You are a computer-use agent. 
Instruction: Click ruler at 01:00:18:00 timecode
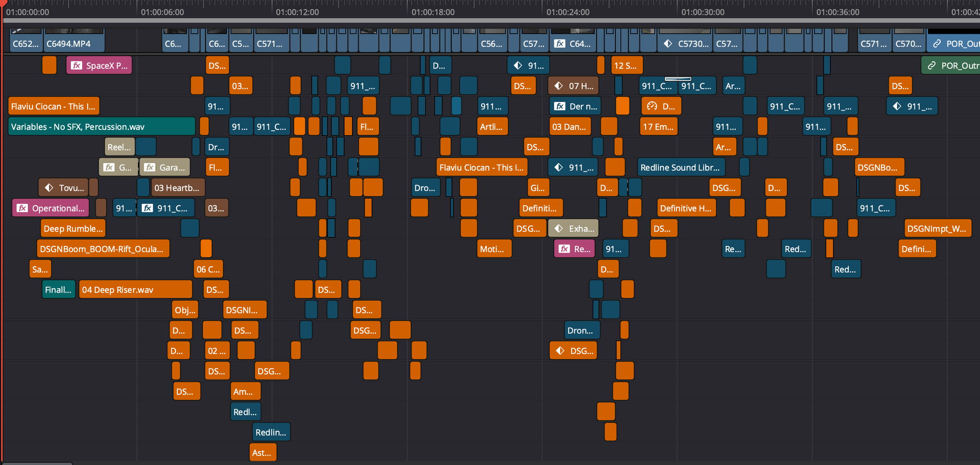coord(433,12)
